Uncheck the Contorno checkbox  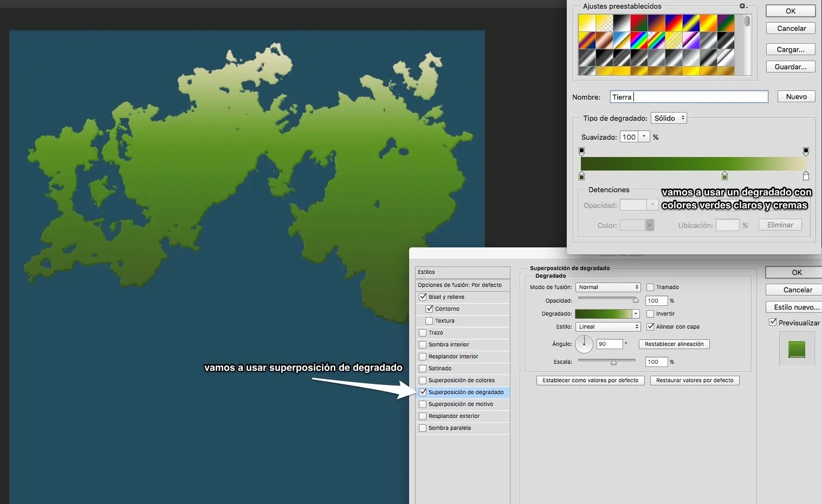tap(429, 309)
